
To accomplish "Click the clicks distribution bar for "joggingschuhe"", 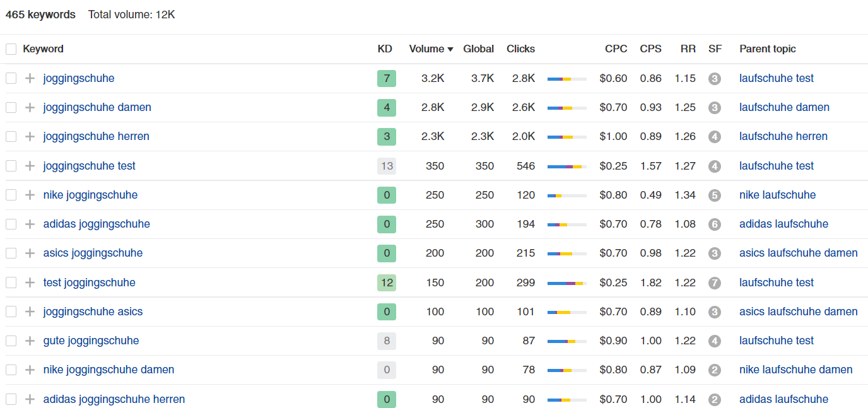I will pos(566,78).
